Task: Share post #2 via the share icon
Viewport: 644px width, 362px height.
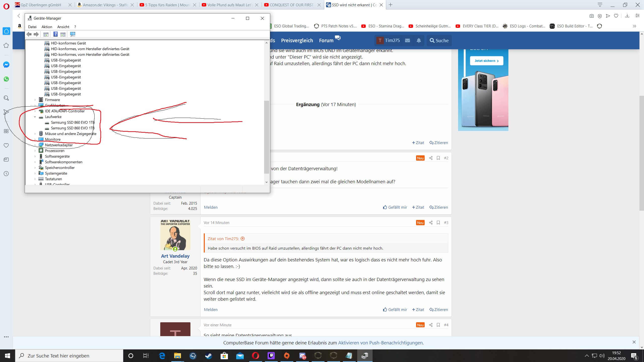Action: [431, 158]
